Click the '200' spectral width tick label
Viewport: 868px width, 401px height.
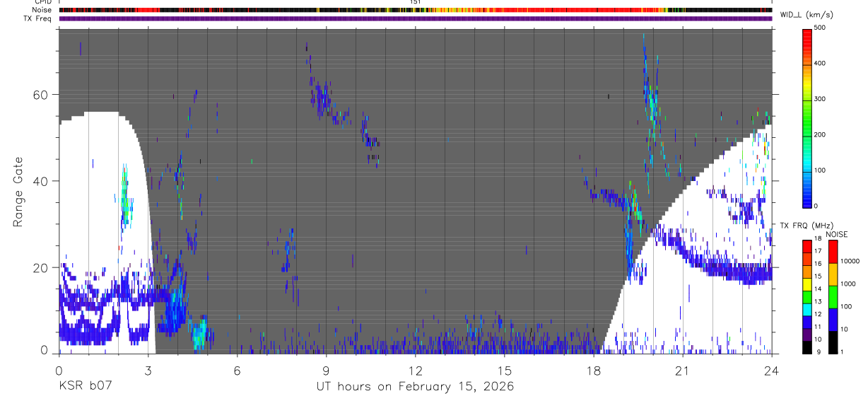tap(820, 134)
